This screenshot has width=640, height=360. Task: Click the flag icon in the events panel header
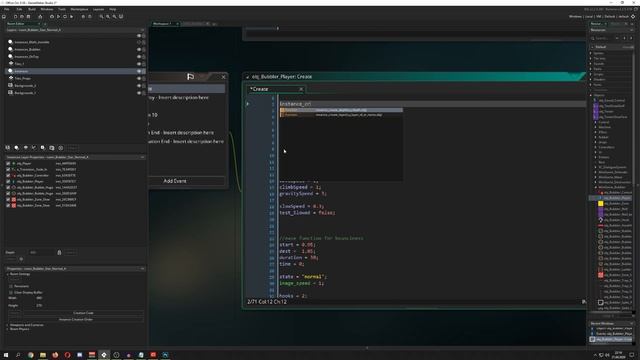(190, 76)
